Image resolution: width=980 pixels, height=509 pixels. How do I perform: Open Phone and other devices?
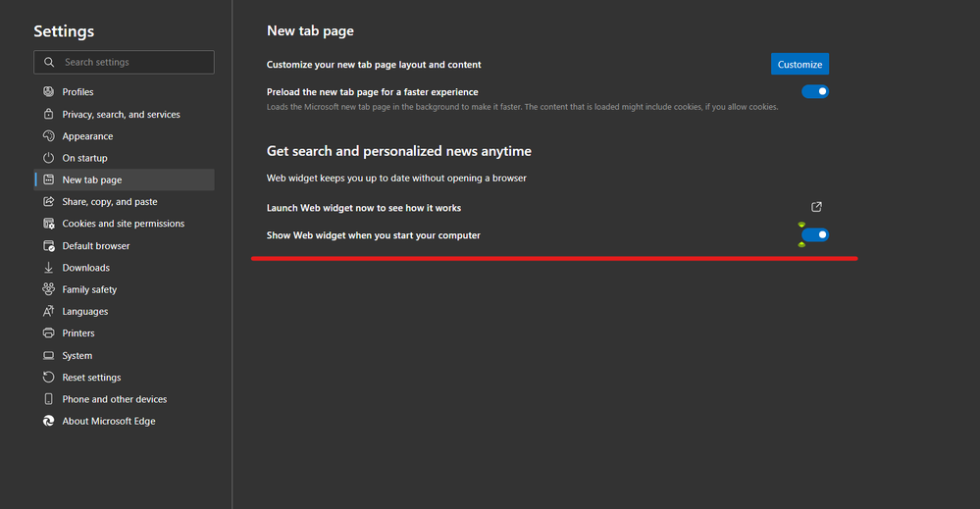pos(125,400)
